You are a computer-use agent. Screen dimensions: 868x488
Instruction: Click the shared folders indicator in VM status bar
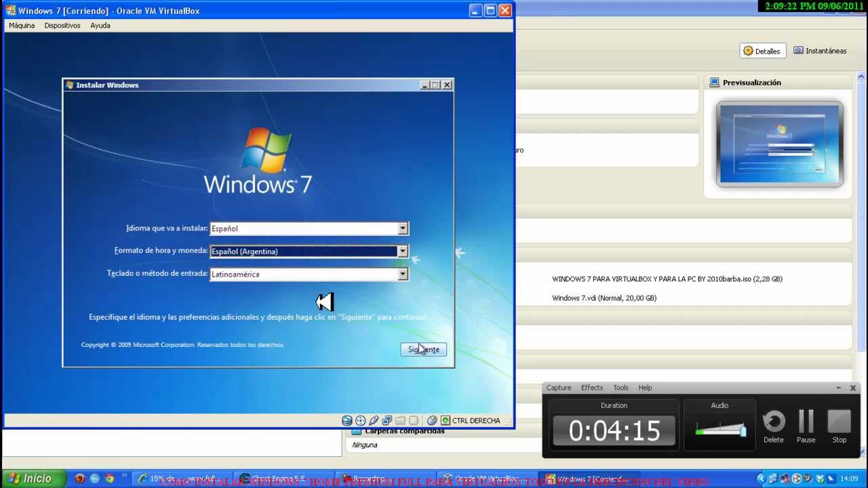[x=400, y=420]
